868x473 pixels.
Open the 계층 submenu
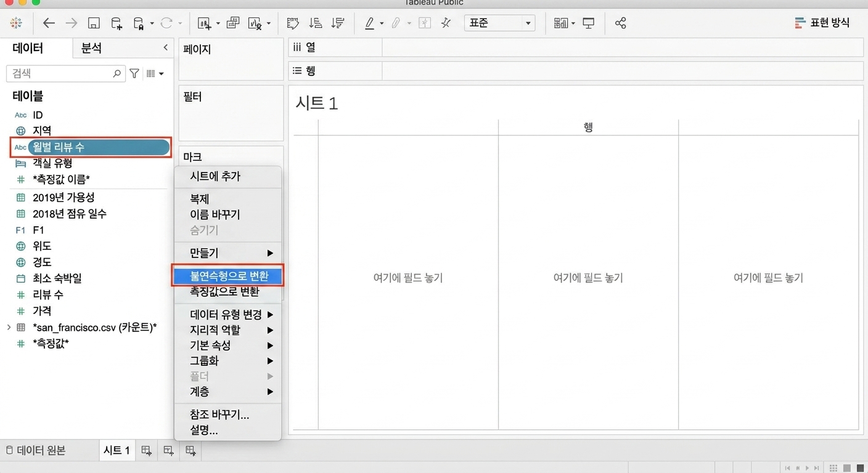tap(228, 391)
